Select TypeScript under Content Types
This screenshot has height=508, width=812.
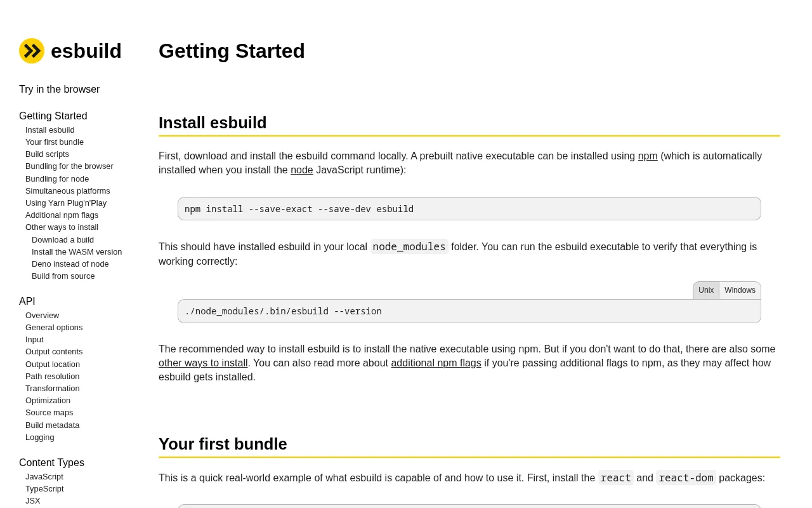(44, 489)
